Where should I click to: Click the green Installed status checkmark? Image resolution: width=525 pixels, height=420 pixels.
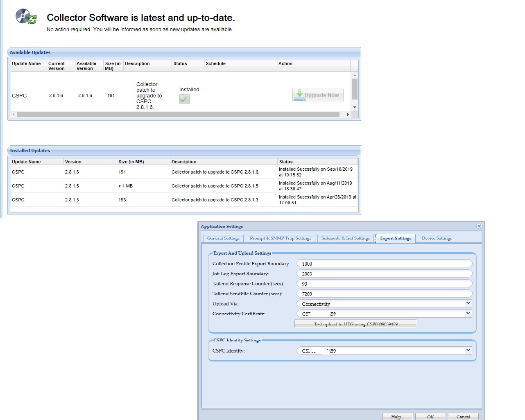tap(184, 99)
